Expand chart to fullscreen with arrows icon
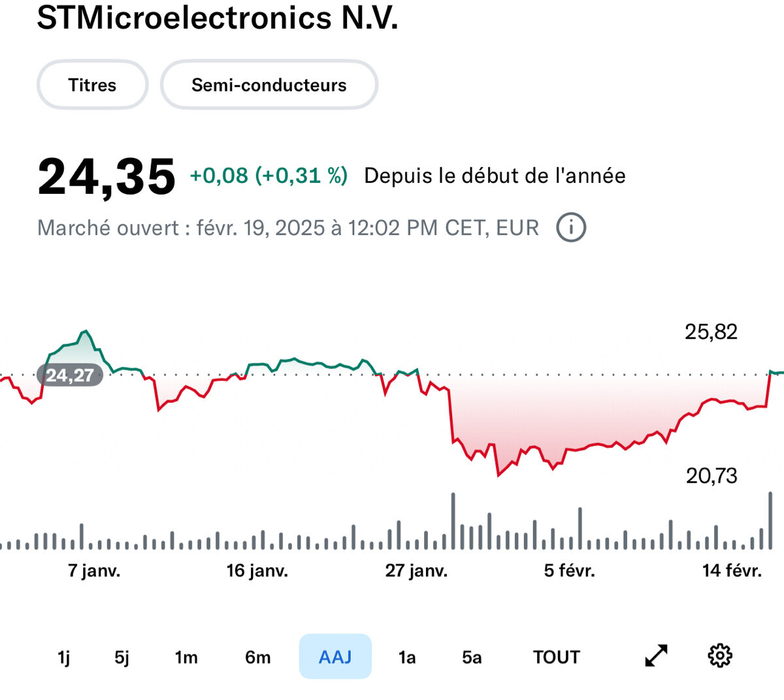This screenshot has height=700, width=784. click(656, 656)
